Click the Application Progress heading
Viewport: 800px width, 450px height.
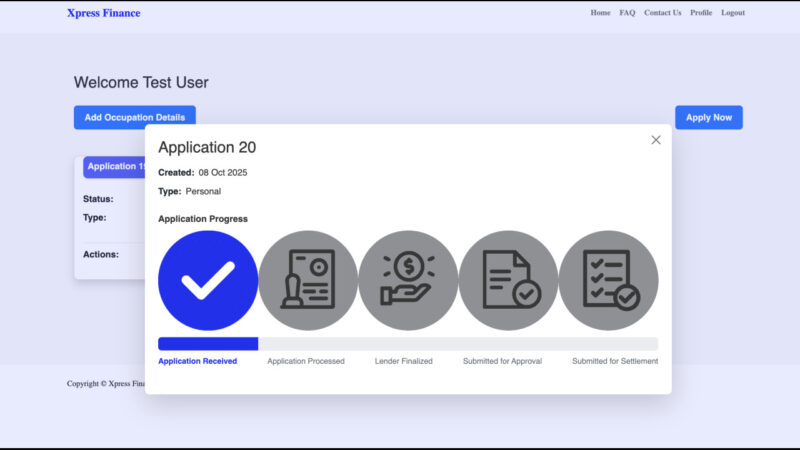[203, 219]
